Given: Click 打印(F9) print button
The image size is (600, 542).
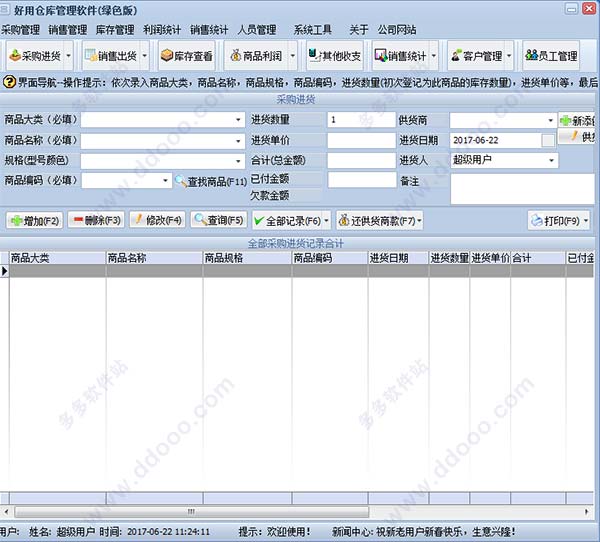Looking at the screenshot, I should coord(555,220).
